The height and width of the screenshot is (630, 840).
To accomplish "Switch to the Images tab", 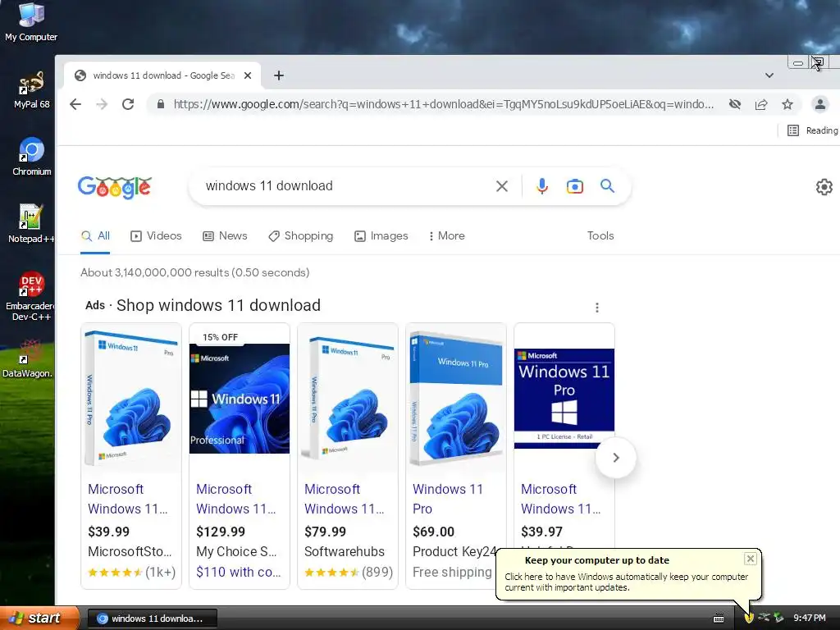I will [381, 235].
